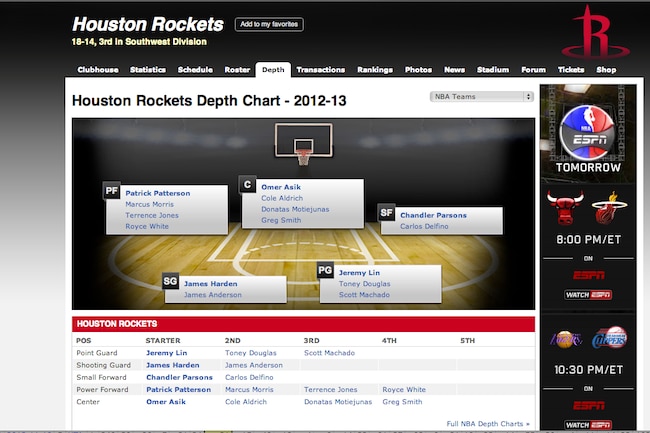This screenshot has height=433, width=650.
Task: Open the Rankings tab
Action: (375, 70)
